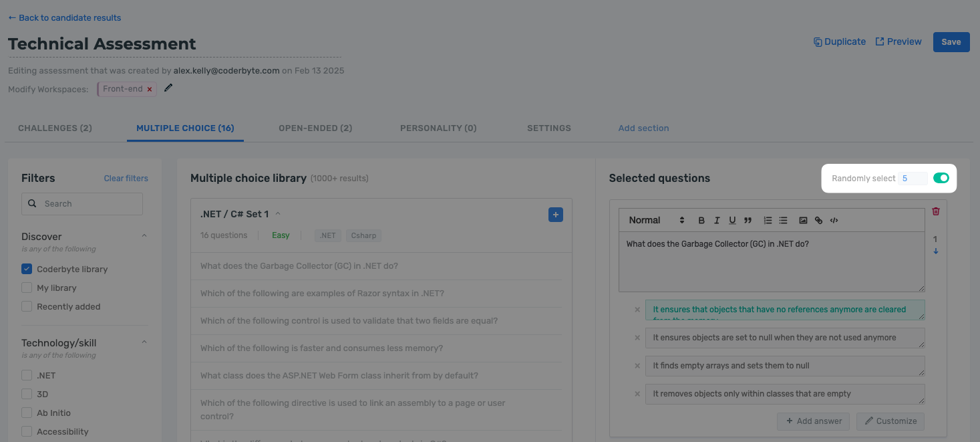Add a hyperlink in the question editor
Image resolution: width=980 pixels, height=442 pixels.
tap(819, 221)
